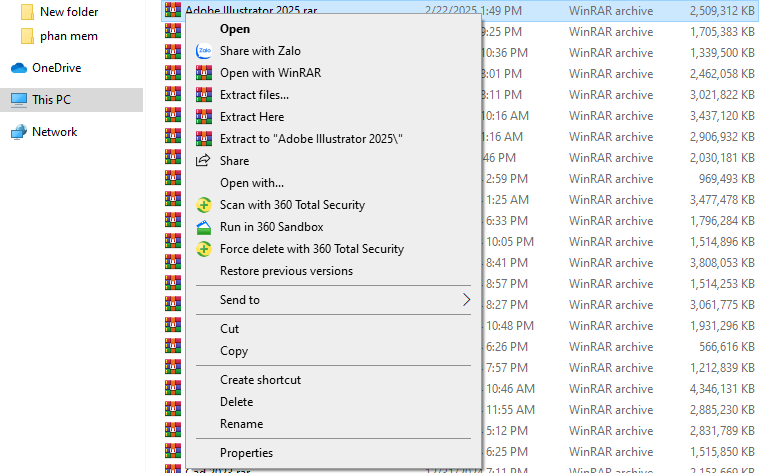The image size is (759, 473).
Task: Open the "Open with..." chooser entry
Action: point(252,183)
